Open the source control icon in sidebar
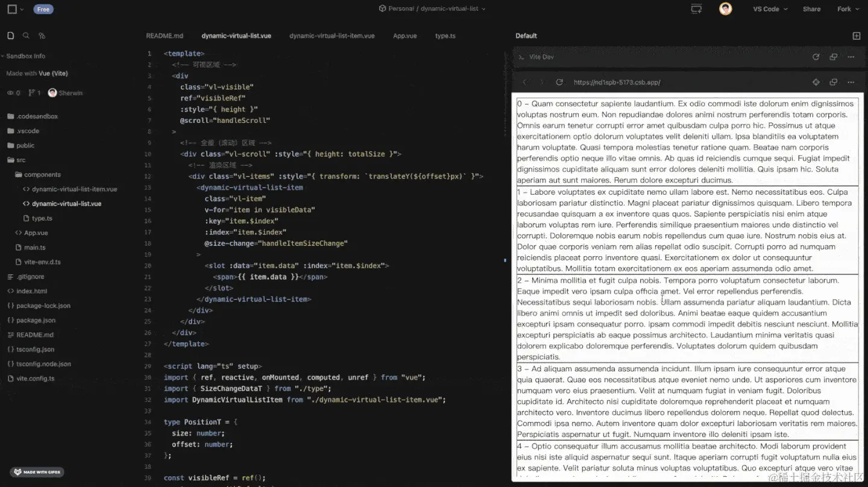 coord(42,36)
